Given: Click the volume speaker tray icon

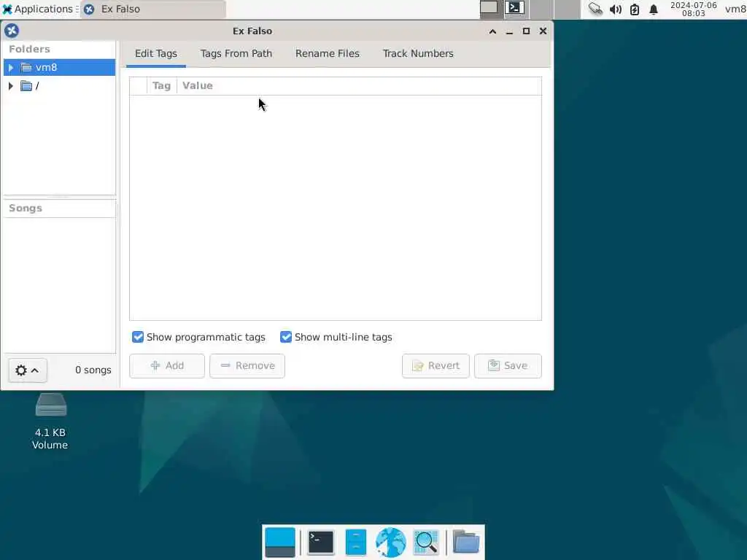Looking at the screenshot, I should point(616,9).
